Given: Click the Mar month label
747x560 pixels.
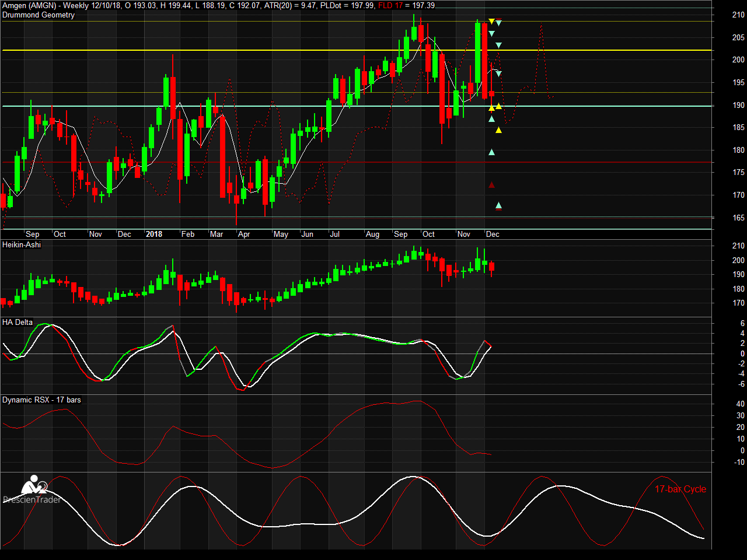Looking at the screenshot, I should click(217, 234).
